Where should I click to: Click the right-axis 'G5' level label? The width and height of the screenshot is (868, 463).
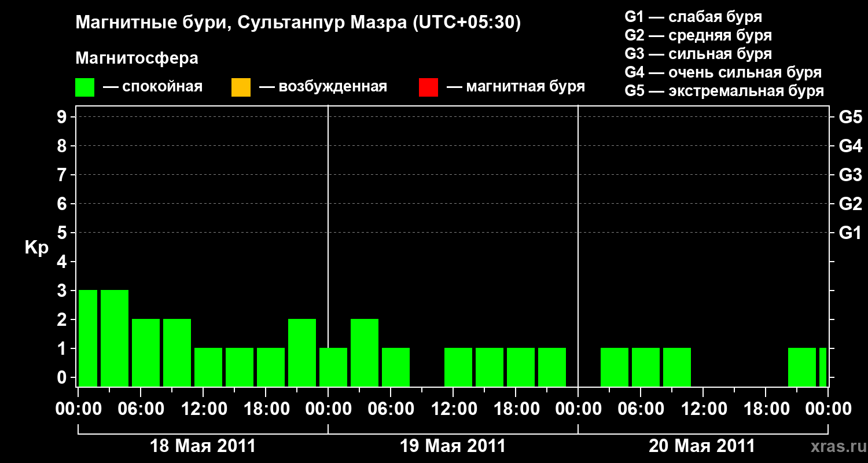coord(850,117)
